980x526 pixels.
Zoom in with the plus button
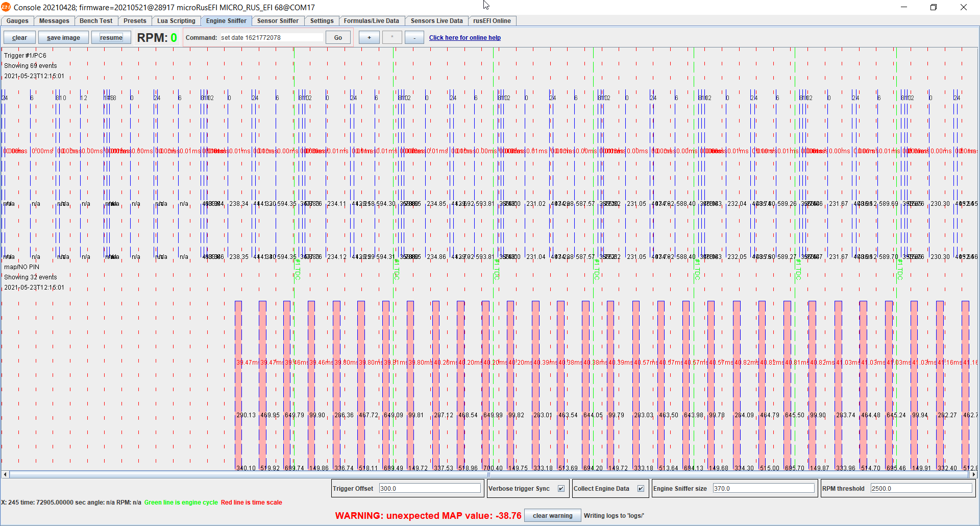(369, 38)
